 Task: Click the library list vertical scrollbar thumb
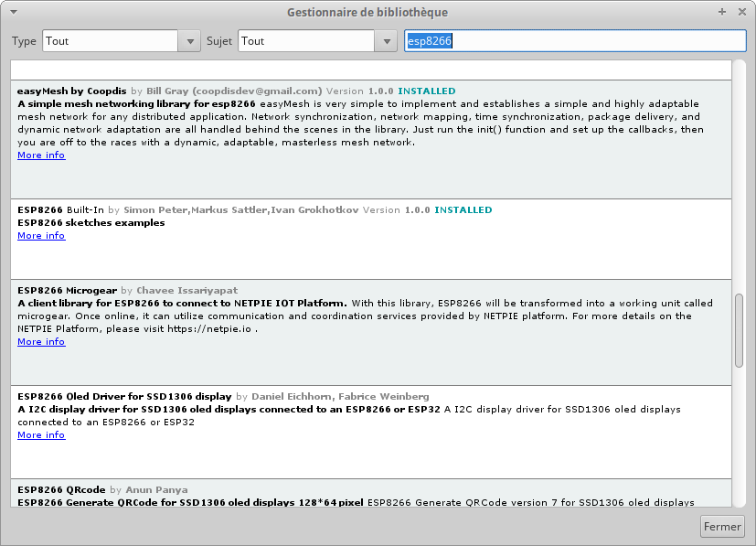(x=740, y=330)
